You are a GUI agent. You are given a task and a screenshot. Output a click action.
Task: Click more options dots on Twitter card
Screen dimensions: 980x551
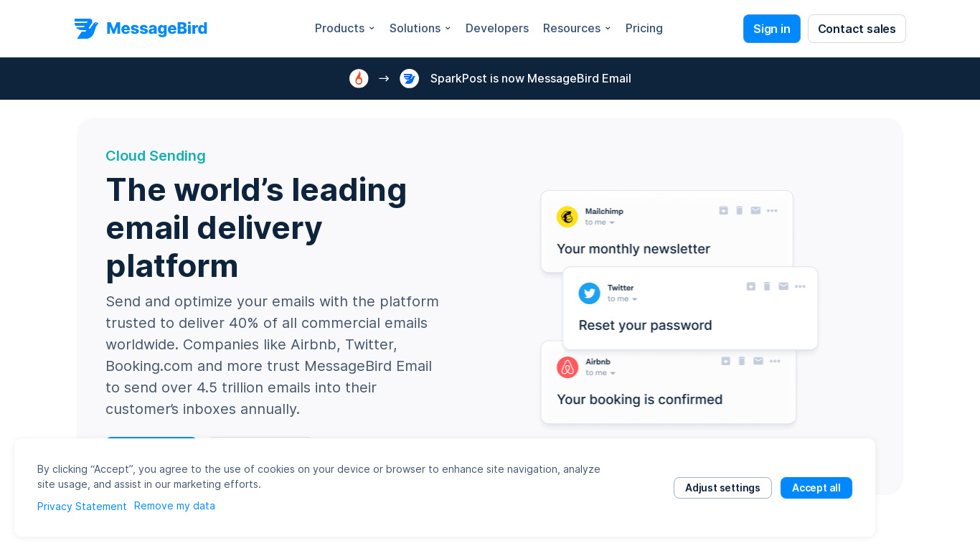click(x=800, y=286)
